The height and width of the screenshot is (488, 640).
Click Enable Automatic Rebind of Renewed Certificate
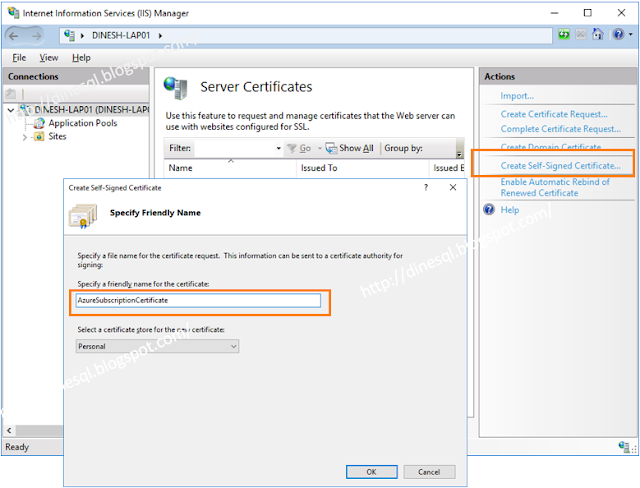click(555, 187)
